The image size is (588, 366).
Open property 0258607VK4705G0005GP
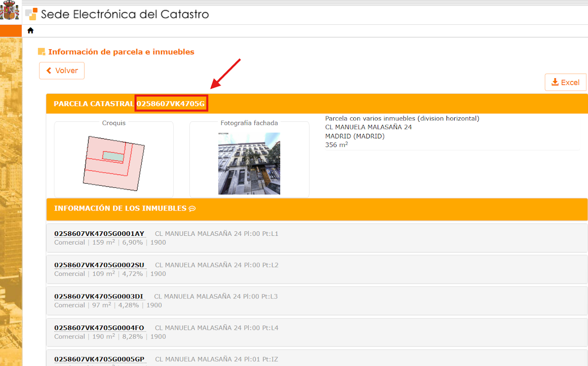coord(99,359)
